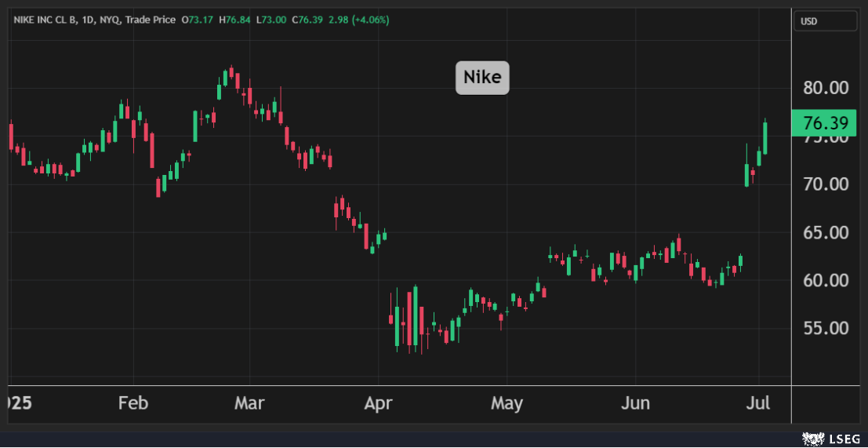Click the Mar label on time axis

click(249, 404)
